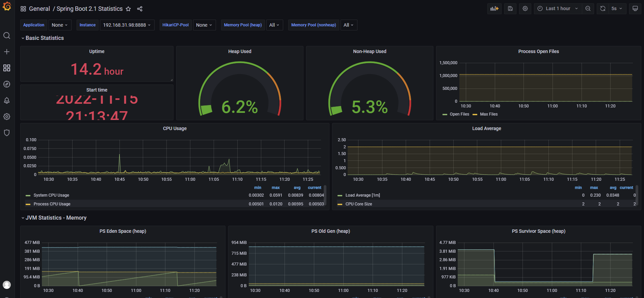Collapse the Basic Statistics row
644x298 pixels.
click(42, 38)
